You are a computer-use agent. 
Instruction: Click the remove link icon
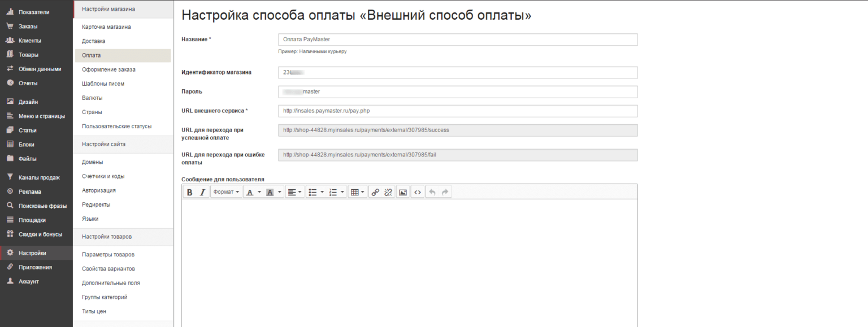tap(388, 192)
